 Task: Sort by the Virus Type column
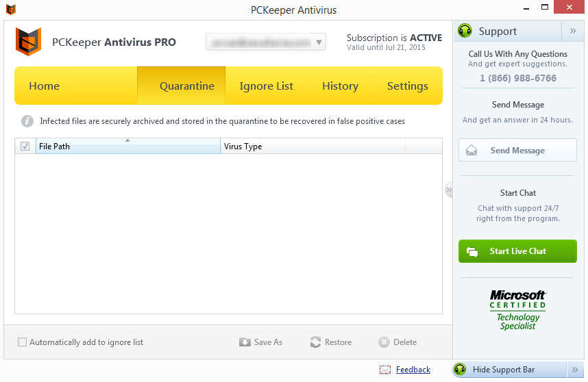tap(313, 146)
